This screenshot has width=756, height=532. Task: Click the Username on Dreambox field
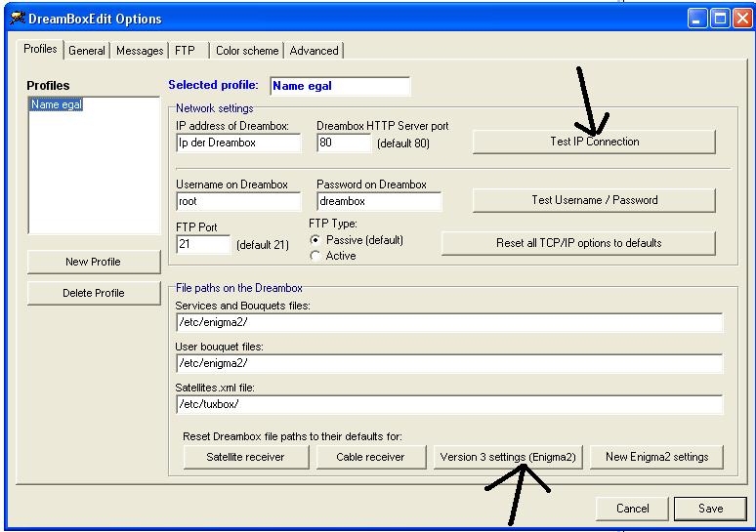click(238, 201)
